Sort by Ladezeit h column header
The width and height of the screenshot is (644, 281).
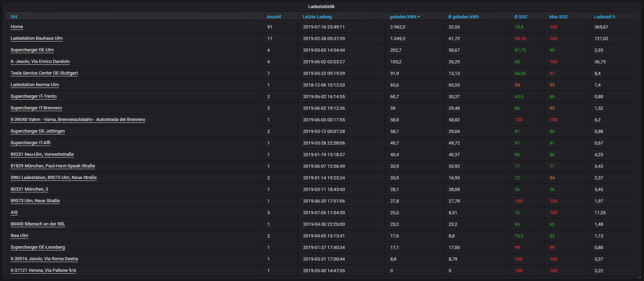pos(605,17)
